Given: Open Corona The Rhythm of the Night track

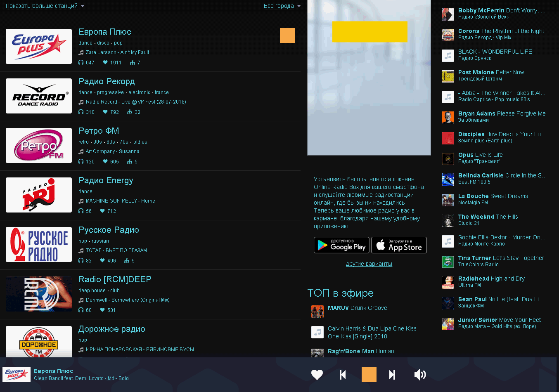Looking at the screenshot, I should (501, 31).
